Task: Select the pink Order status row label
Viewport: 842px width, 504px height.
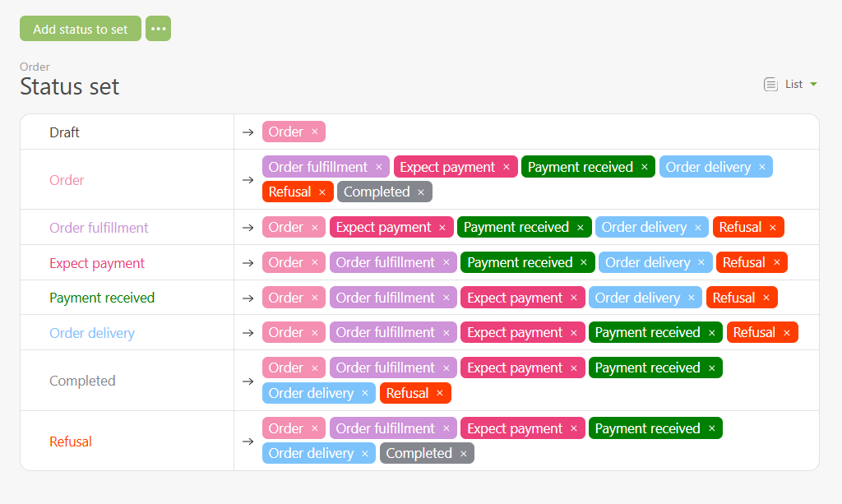Action: tap(67, 180)
